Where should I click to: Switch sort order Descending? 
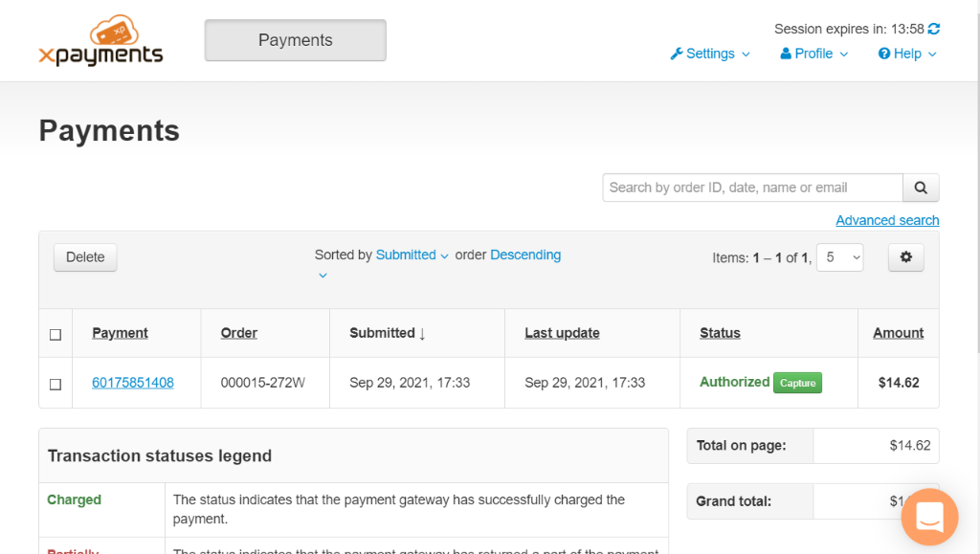pyautogui.click(x=525, y=255)
